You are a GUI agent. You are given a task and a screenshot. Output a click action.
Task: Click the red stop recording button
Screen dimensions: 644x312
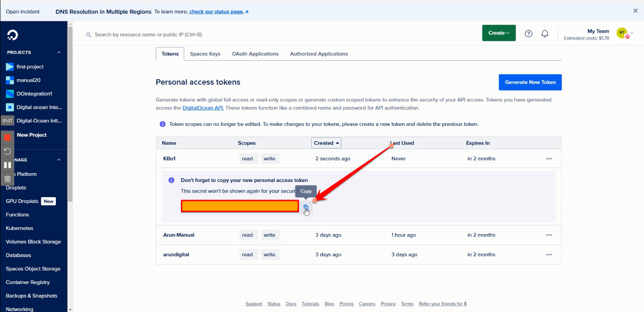8,138
